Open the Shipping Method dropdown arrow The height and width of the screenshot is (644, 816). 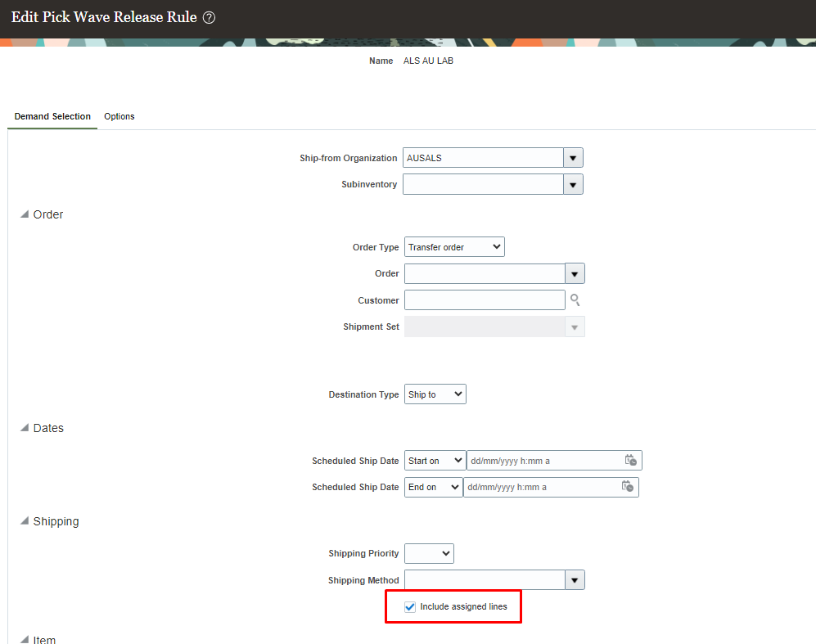tap(575, 579)
